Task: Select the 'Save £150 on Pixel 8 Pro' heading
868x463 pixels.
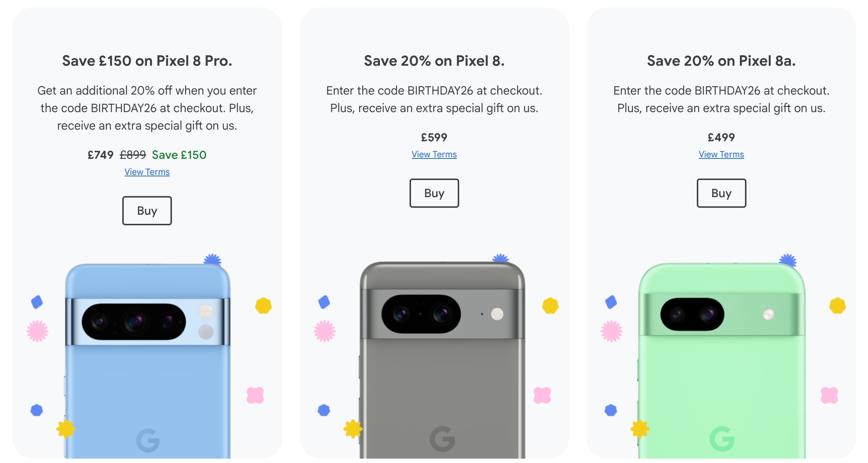Action: tap(147, 61)
